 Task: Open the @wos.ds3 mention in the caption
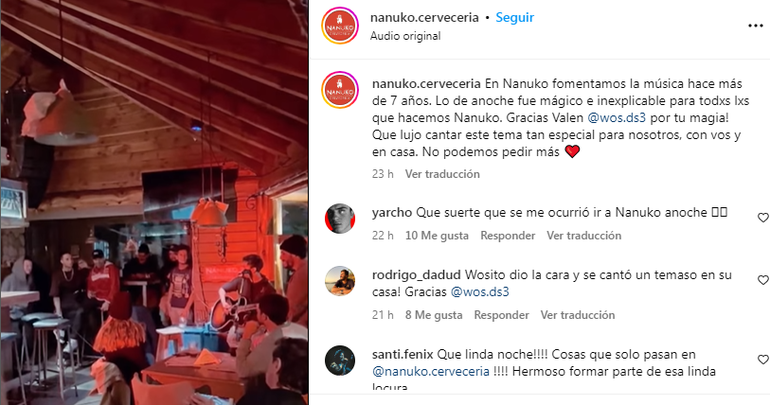coord(616,118)
